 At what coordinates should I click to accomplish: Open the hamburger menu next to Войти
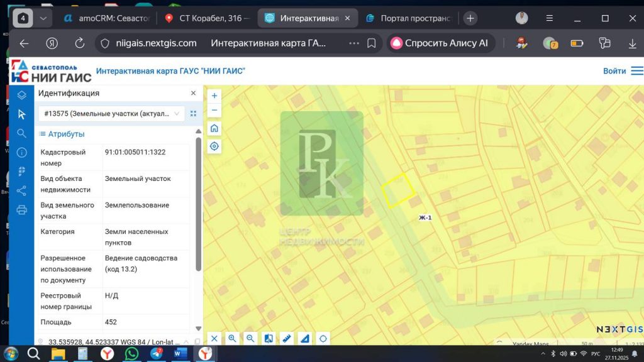point(637,71)
